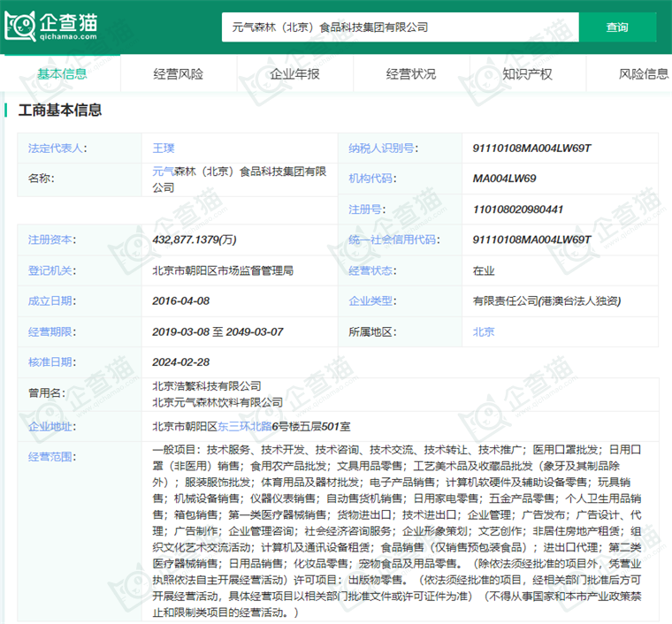This screenshot has height=624, width=672.
Task: Select 北京市朝阳区市场监督管理局 text
Action: [223, 270]
